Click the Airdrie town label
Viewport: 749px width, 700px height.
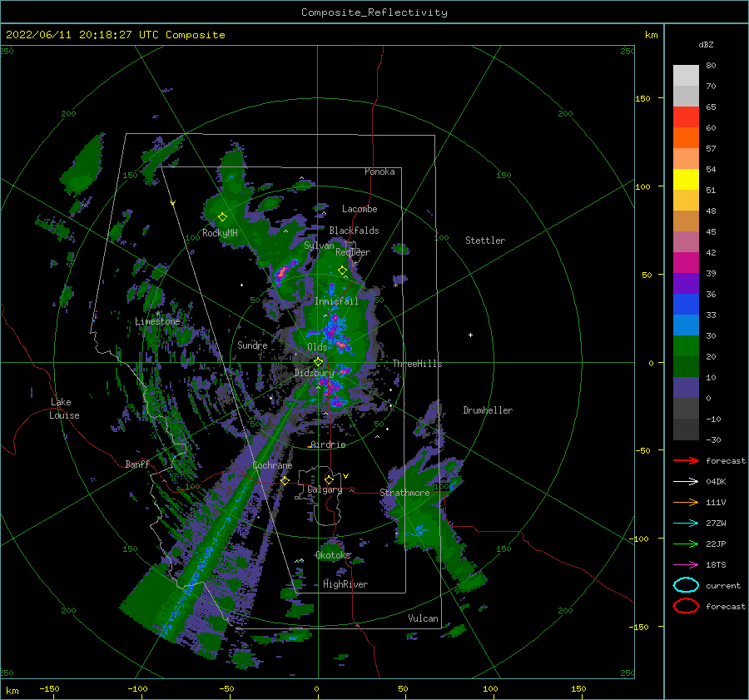pos(328,444)
